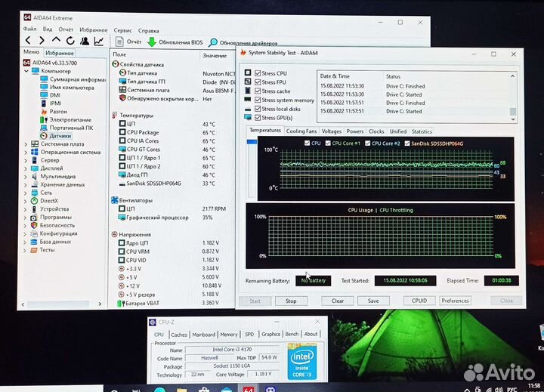Toggle the Stress CPU checkbox

(258, 73)
